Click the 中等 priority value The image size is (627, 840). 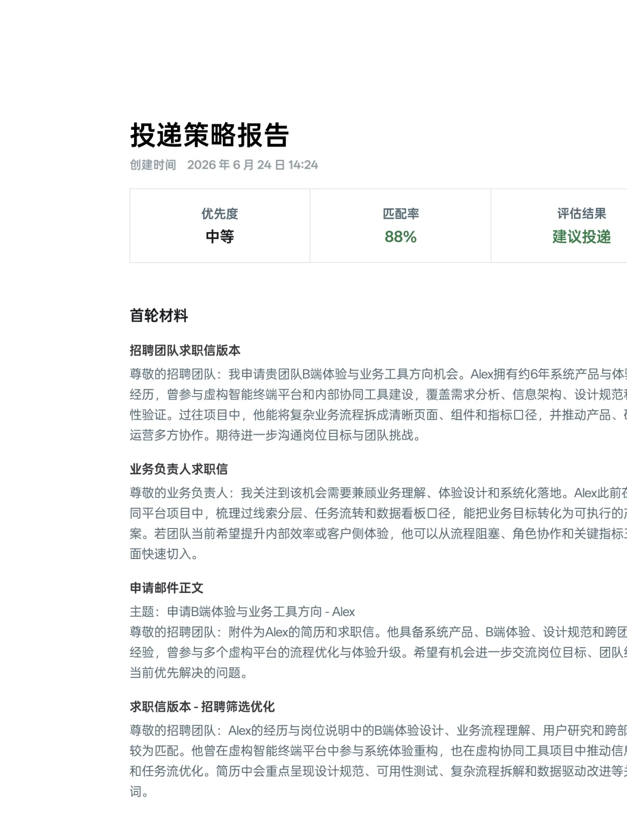220,237
